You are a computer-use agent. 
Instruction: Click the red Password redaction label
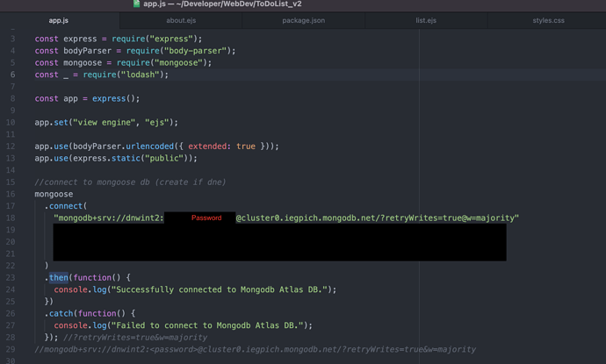tap(206, 218)
